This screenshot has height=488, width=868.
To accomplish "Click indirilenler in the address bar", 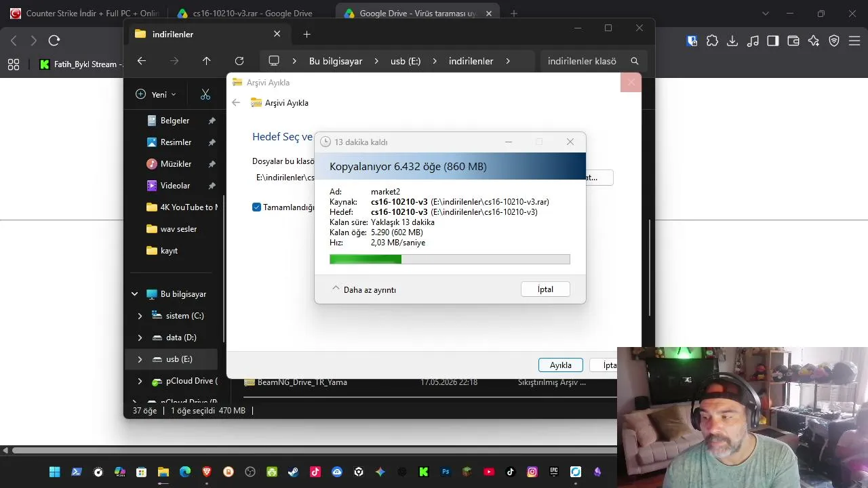I will [x=471, y=61].
